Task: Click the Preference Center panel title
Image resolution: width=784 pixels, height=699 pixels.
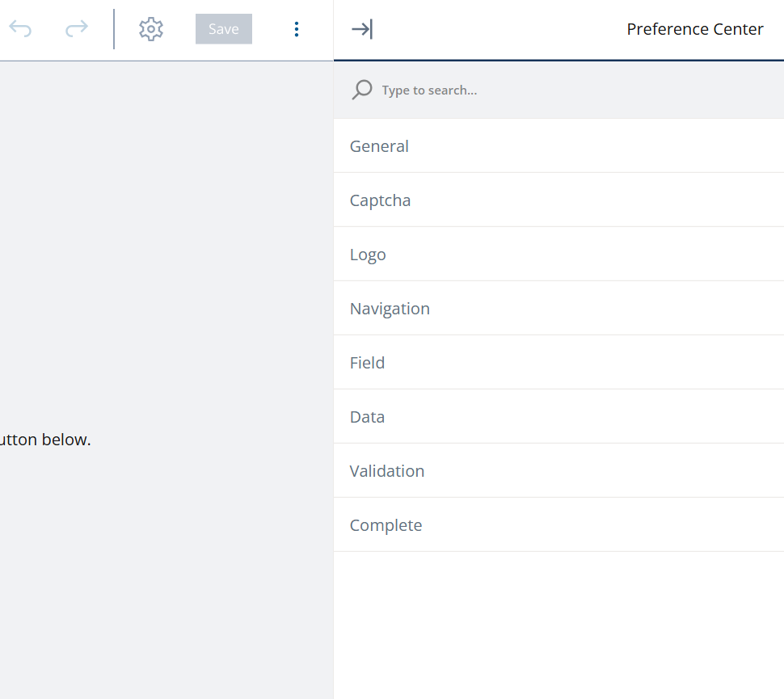Action: pyautogui.click(x=694, y=28)
